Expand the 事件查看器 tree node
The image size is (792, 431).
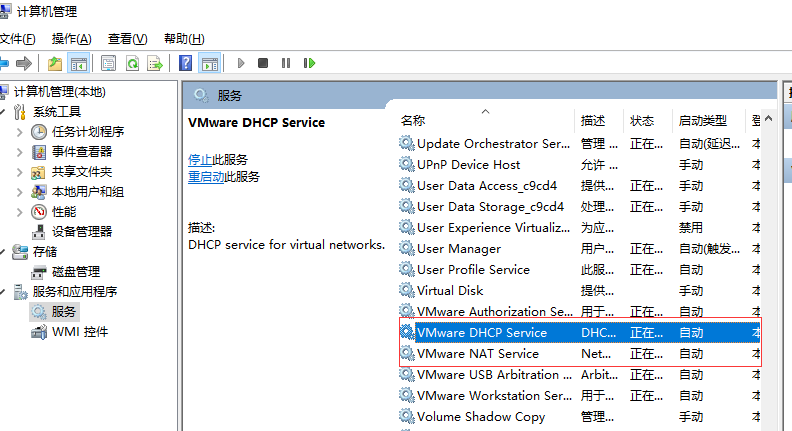pos(20,152)
